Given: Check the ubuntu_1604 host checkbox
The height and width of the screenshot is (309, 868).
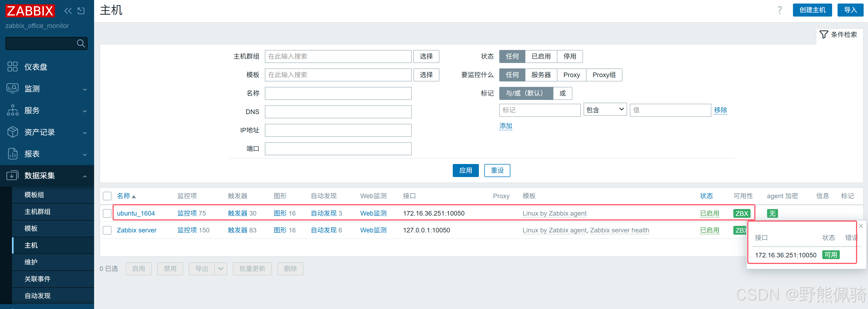Looking at the screenshot, I should [x=107, y=213].
